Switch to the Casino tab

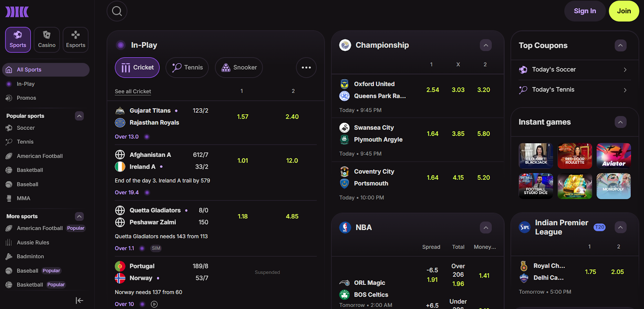point(47,40)
